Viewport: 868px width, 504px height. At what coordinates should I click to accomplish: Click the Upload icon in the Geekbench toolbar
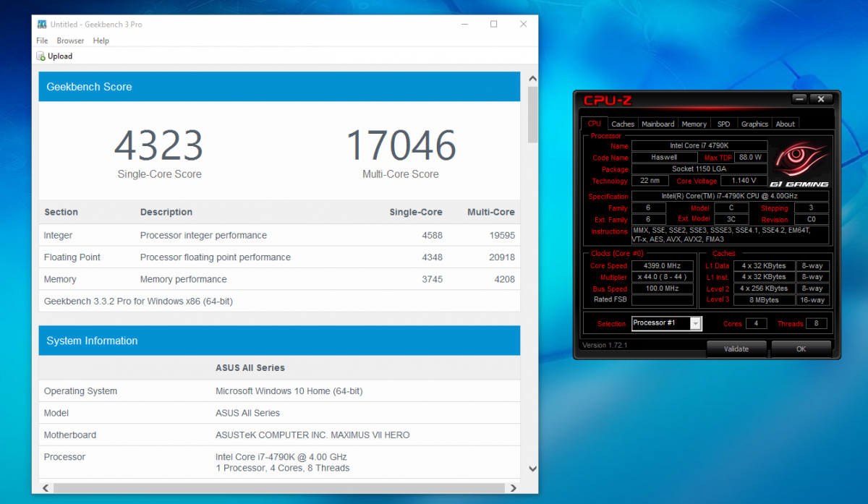coord(41,56)
